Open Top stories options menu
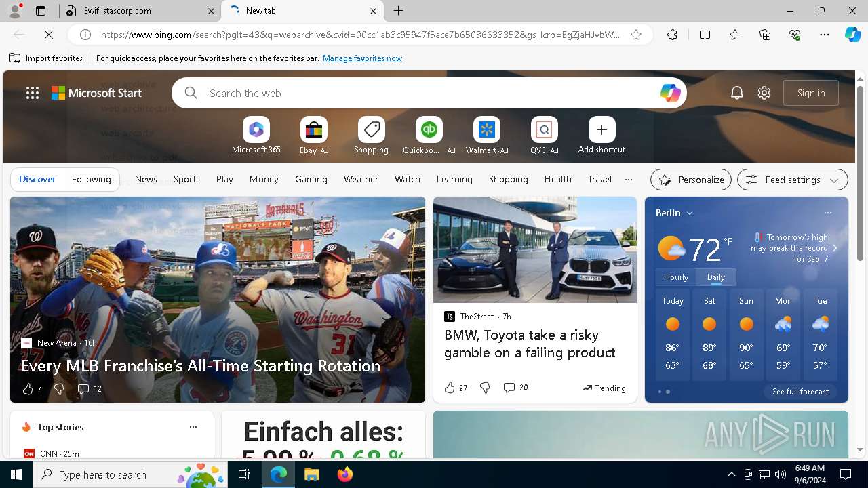Screen dimensions: 868x488 click(x=193, y=427)
